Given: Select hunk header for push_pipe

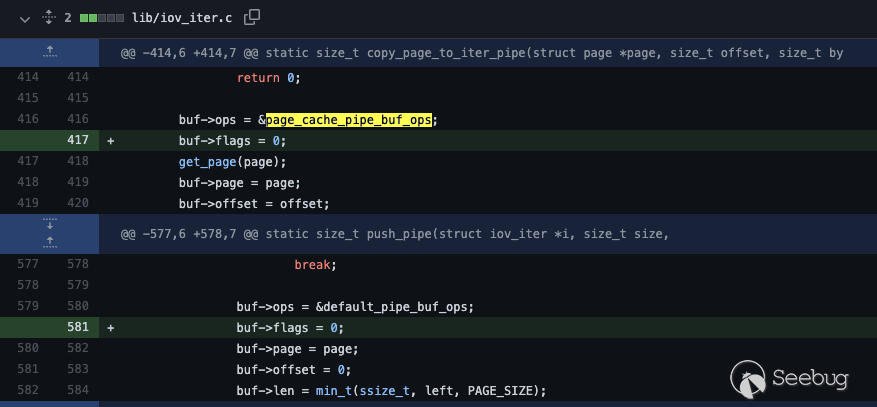Looking at the screenshot, I should (395, 234).
